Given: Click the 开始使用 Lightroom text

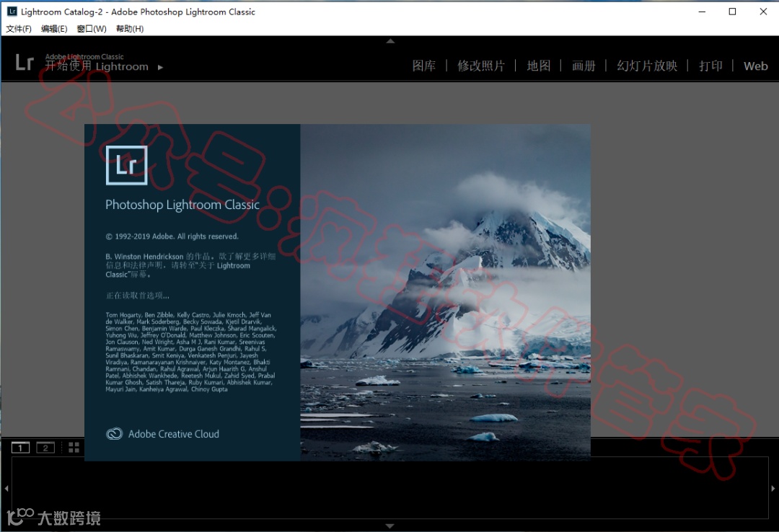Looking at the screenshot, I should (97, 66).
